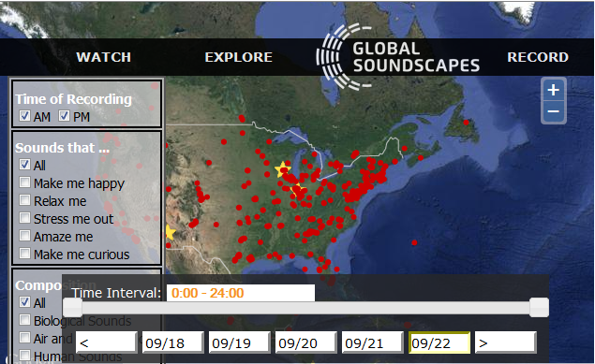This screenshot has width=595, height=364.
Task: Zoom out with the minus map button
Action: click(553, 111)
